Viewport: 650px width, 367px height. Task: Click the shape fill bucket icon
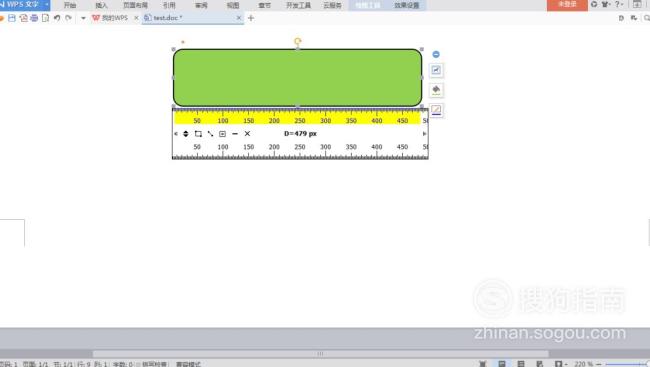(436, 90)
